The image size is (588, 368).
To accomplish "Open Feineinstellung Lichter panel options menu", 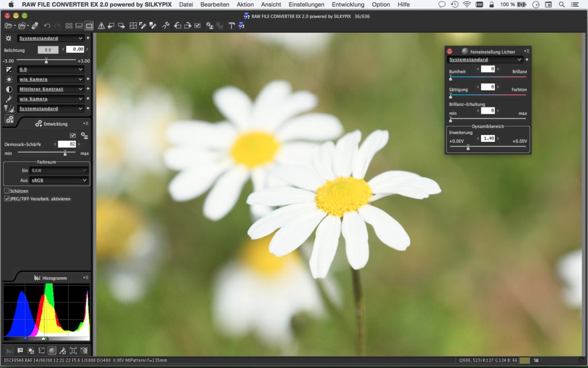I will pos(527,51).
